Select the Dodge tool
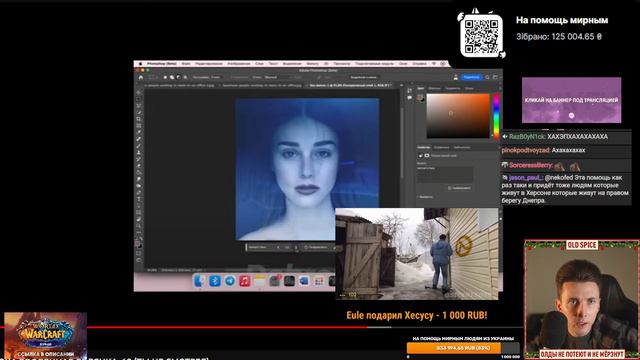Viewport: 640px width, 360px height. click(138, 185)
